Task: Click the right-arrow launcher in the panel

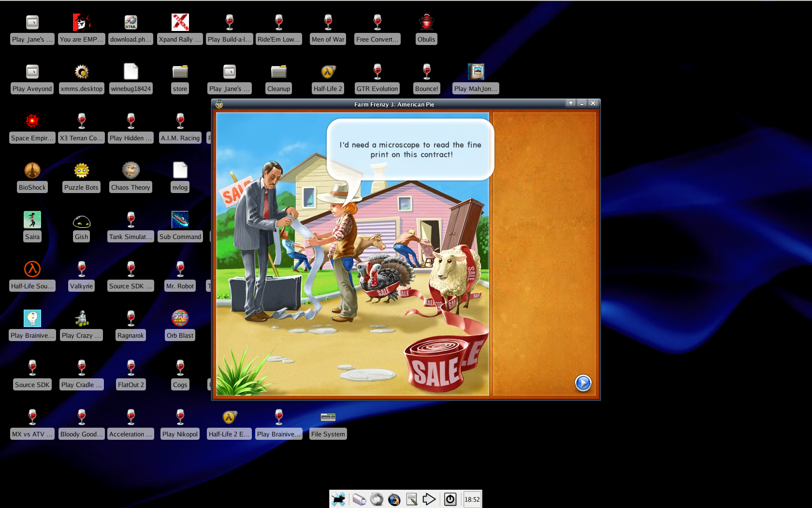Action: tap(429, 499)
